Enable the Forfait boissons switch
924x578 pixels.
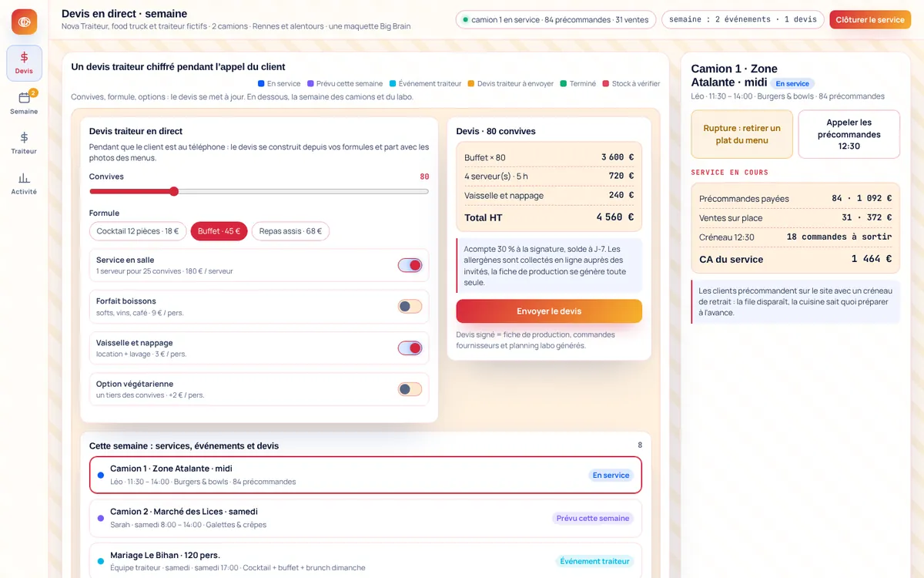pos(410,306)
